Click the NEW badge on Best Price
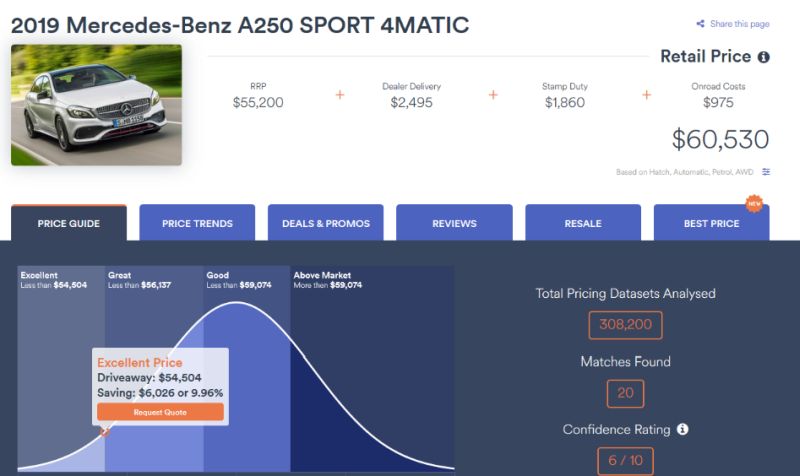The image size is (800, 476). click(754, 203)
